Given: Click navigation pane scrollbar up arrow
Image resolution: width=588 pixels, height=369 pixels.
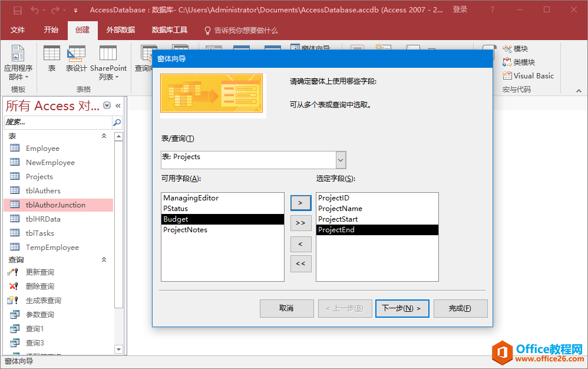Looking at the screenshot, I should coord(118,136).
